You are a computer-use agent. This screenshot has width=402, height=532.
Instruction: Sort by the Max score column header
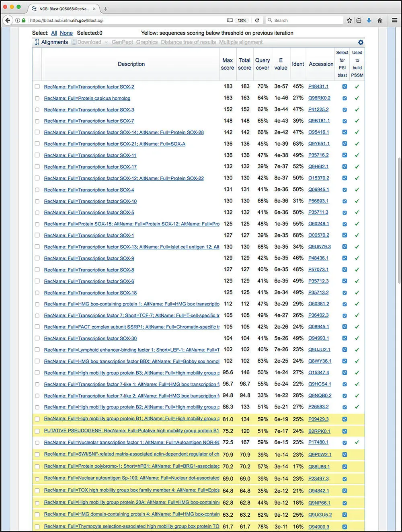tap(228, 64)
